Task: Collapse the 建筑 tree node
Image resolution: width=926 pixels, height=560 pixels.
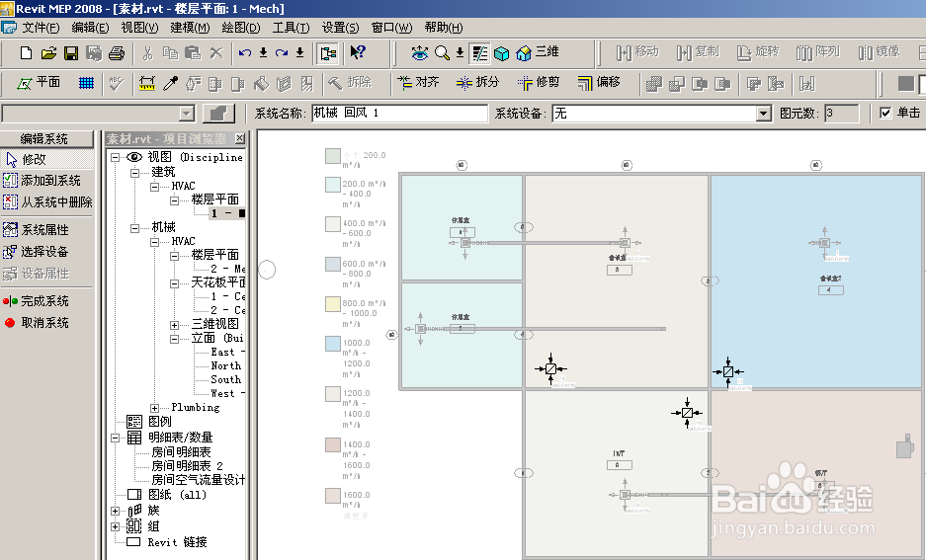Action: [x=135, y=172]
